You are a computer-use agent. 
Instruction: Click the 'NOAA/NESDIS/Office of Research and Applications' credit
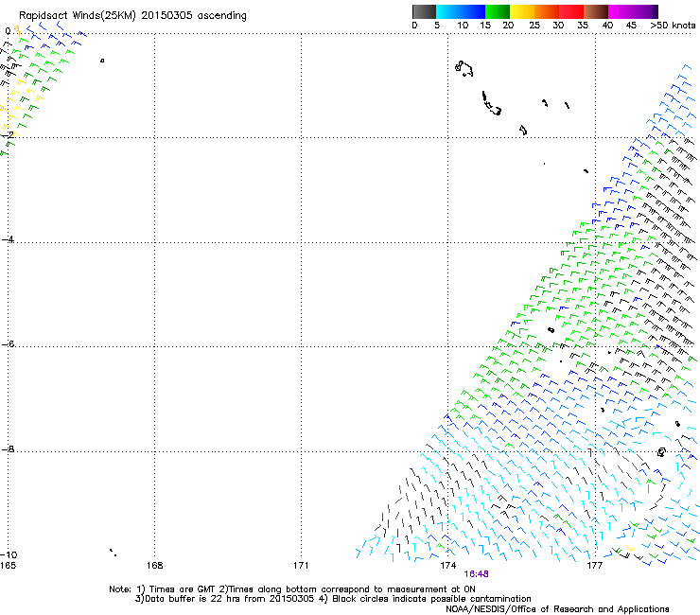click(557, 609)
